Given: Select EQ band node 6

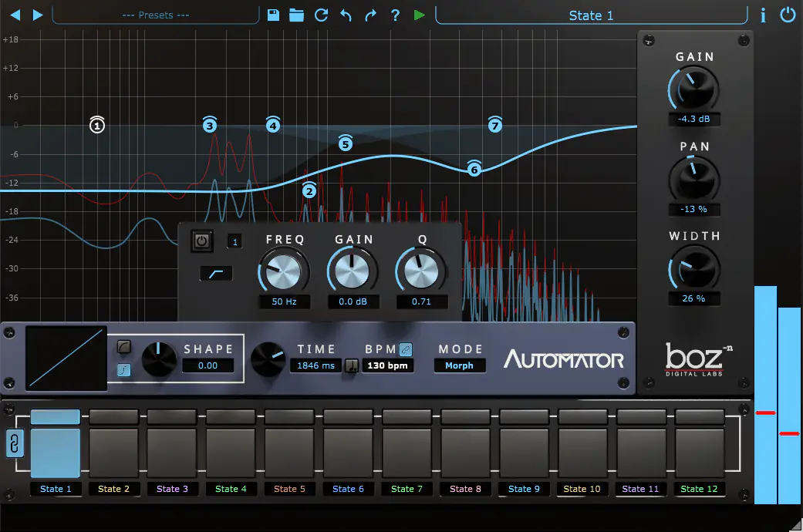Looking at the screenshot, I should coord(474,168).
